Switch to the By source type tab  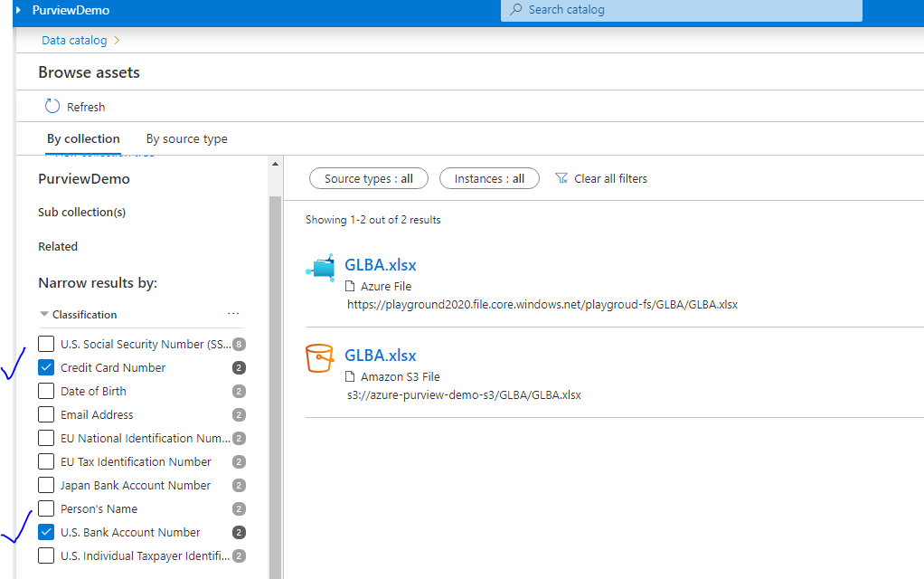187,138
